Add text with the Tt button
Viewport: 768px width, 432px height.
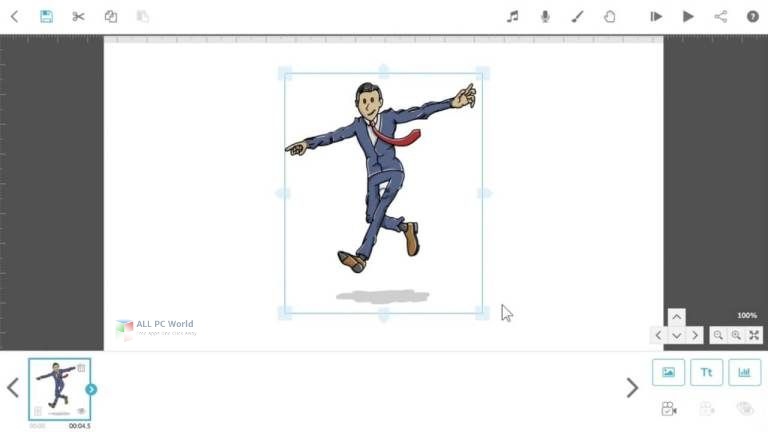click(x=706, y=372)
